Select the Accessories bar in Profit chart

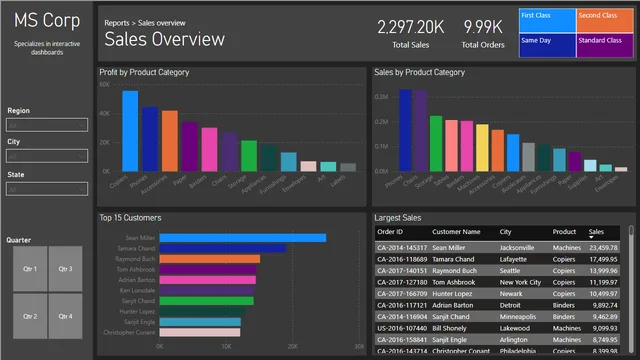[170, 141]
